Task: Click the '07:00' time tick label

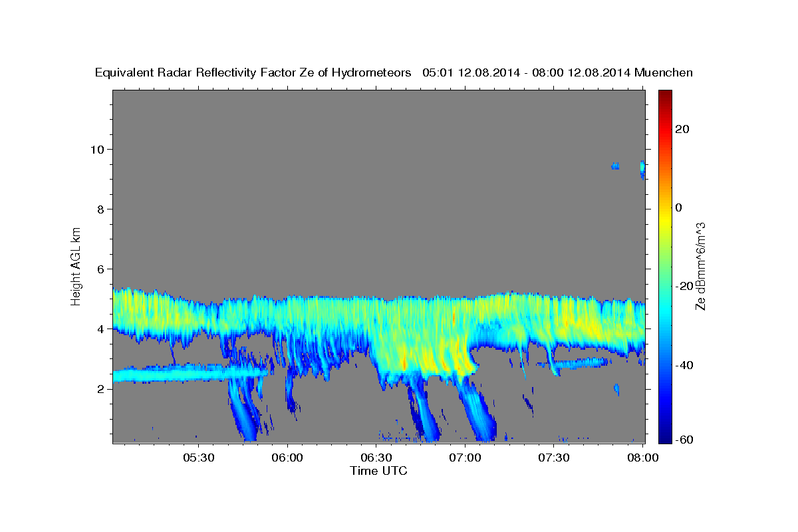Action: [465, 458]
